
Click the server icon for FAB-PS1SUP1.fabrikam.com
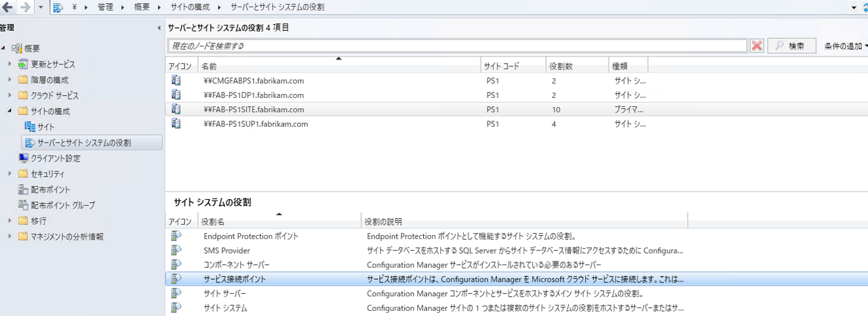176,124
